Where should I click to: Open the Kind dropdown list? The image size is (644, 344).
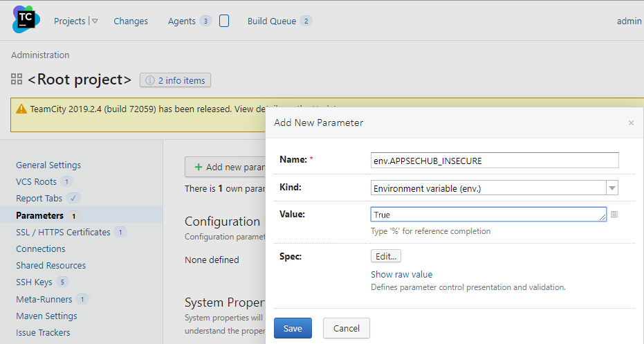(611, 188)
